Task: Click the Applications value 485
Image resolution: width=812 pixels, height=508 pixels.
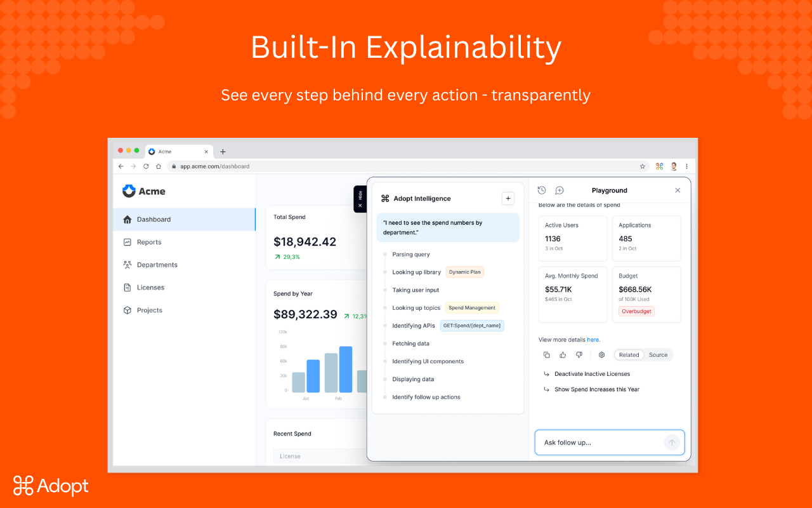Action: click(625, 239)
